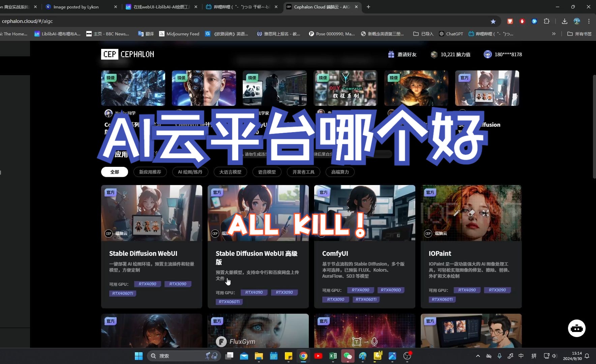This screenshot has width=596, height=364.
Task: Click the RTX4090D tag on ComfyUI card
Action: coord(391,290)
